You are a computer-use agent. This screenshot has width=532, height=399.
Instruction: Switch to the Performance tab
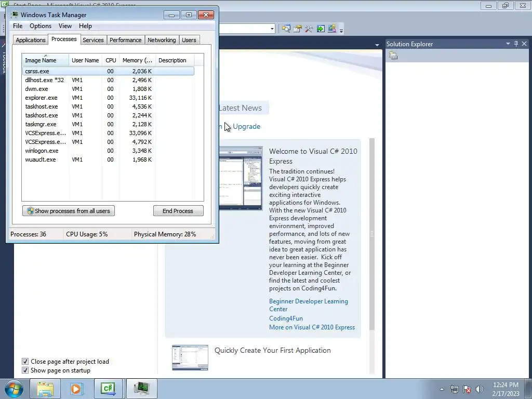coord(126,39)
